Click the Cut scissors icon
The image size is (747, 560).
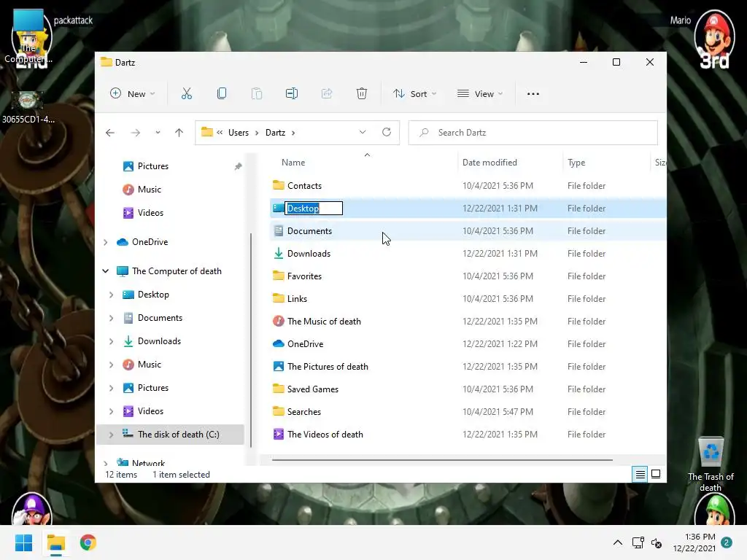coord(186,94)
